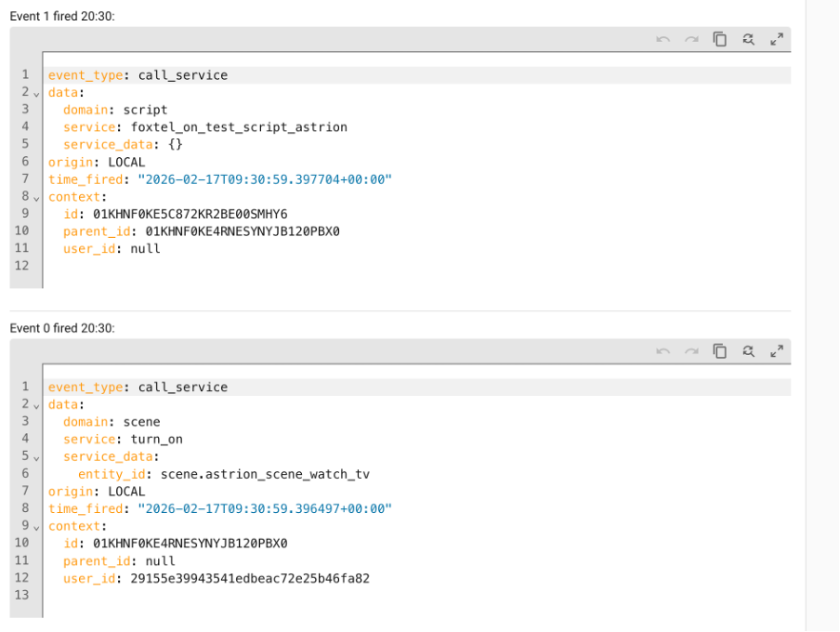Copy the Event 0 code block contents
The height and width of the screenshot is (632, 840).
click(x=719, y=351)
